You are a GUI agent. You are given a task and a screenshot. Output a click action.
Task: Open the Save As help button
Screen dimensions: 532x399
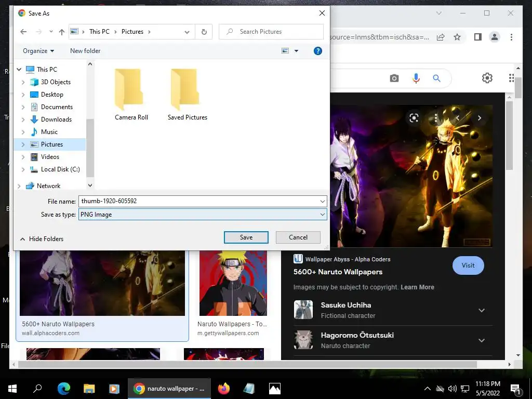click(x=317, y=51)
